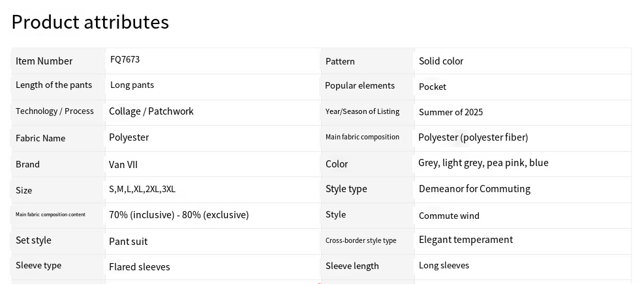
Task: Select the Long pants value
Action: (132, 85)
